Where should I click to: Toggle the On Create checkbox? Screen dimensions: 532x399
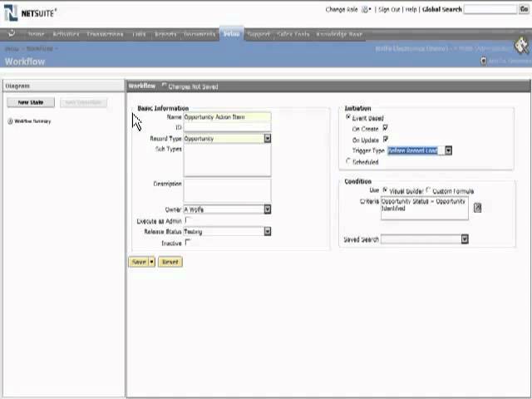[386, 128]
